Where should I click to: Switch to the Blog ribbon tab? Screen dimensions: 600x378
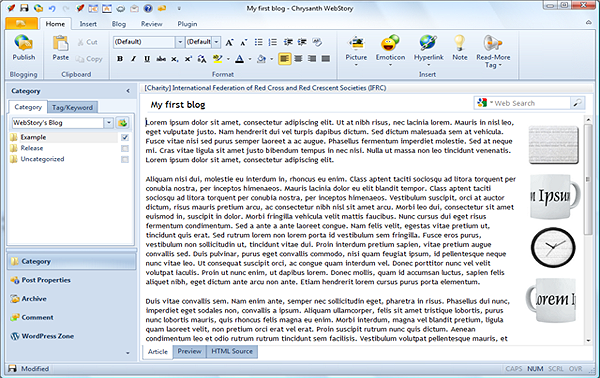coord(119,24)
